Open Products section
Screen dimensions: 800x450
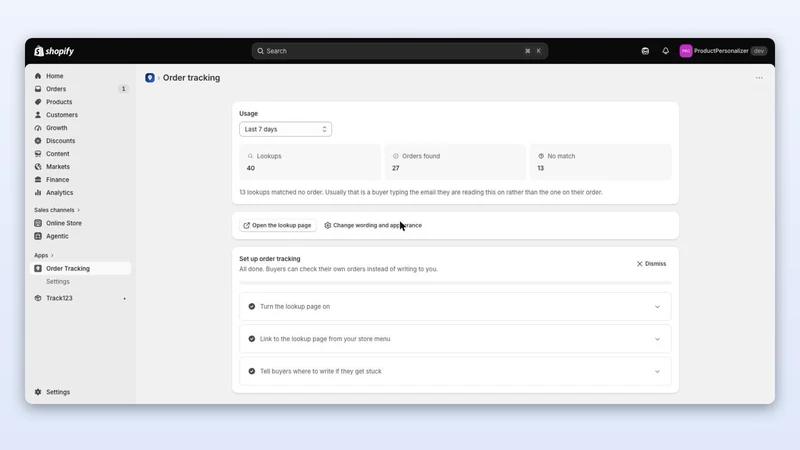coord(59,102)
